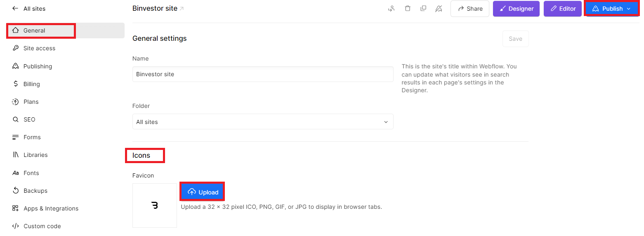
Task: Click the key icon beside Site access
Action: pos(16,48)
